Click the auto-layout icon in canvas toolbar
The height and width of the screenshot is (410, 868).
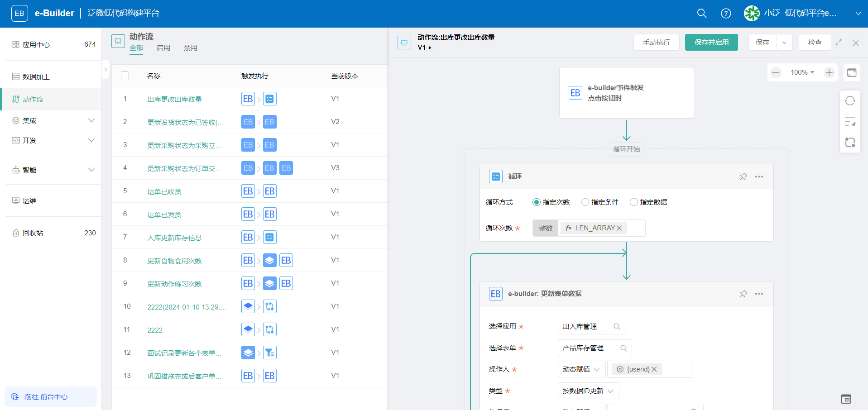coord(850,122)
